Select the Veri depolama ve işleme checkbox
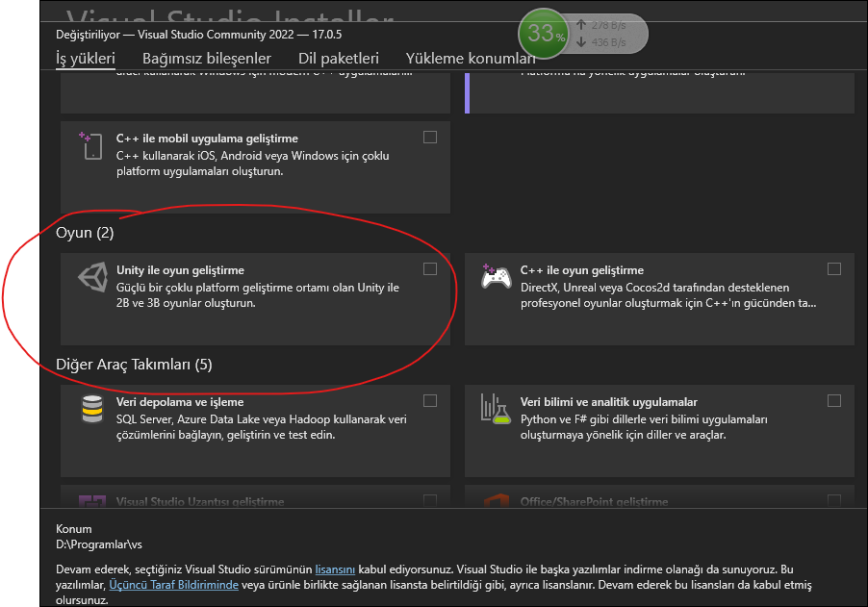This screenshot has width=868, height=607. (430, 400)
